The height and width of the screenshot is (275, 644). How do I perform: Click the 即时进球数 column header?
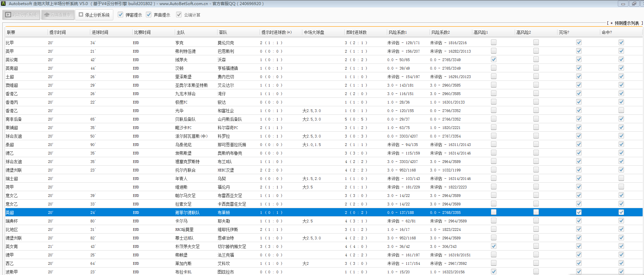(x=356, y=32)
